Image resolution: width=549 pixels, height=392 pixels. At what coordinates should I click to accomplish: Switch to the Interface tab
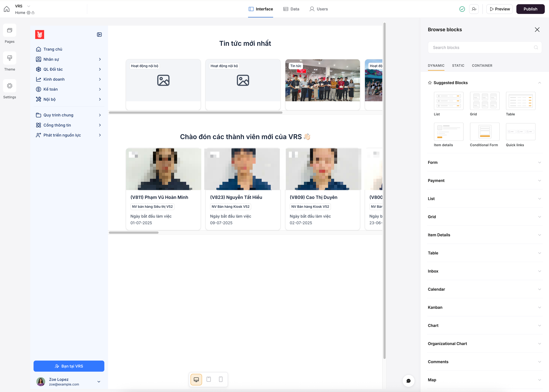261,9
